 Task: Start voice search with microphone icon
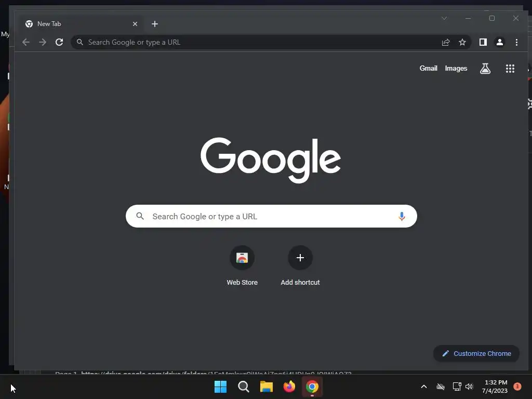(402, 216)
